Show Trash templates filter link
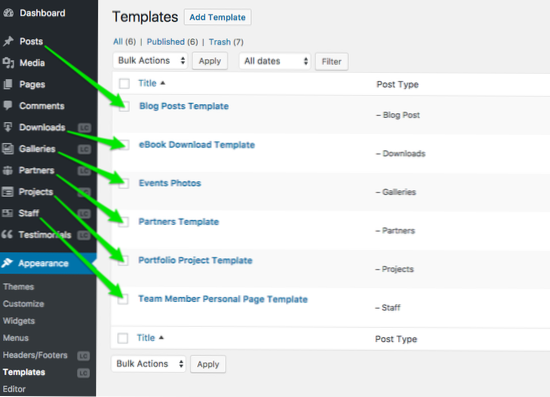The height and width of the screenshot is (397, 550). 220,42
